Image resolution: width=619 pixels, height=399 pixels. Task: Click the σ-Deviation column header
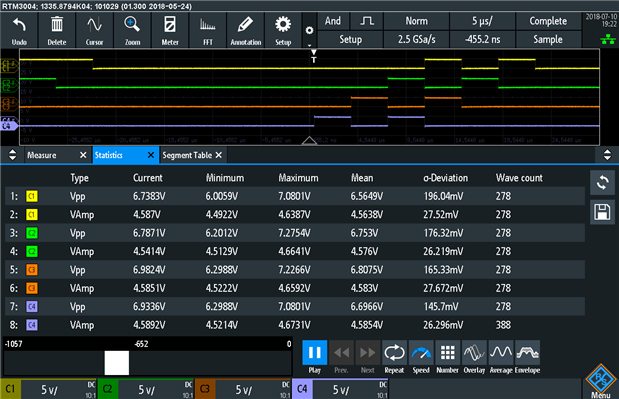(x=445, y=178)
